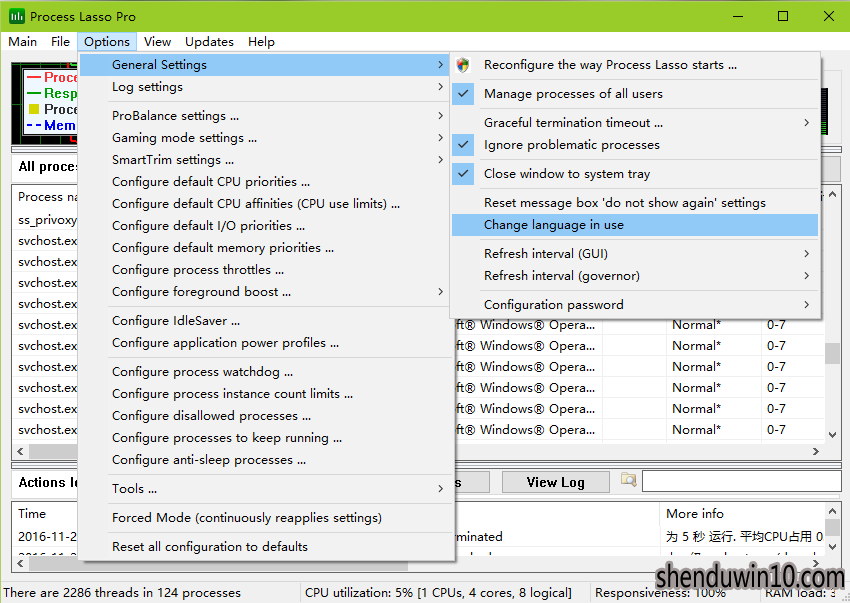This screenshot has width=850, height=603.
Task: Choose Reset all configuration to defaults
Action: (265, 547)
